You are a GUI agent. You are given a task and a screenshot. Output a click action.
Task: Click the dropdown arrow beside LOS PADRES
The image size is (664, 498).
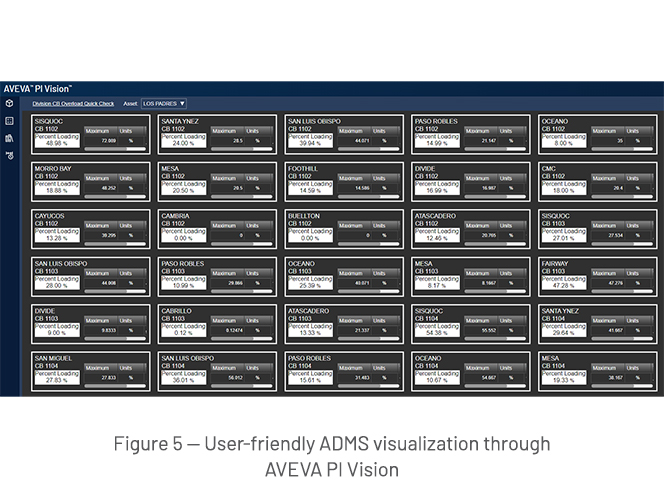182,103
